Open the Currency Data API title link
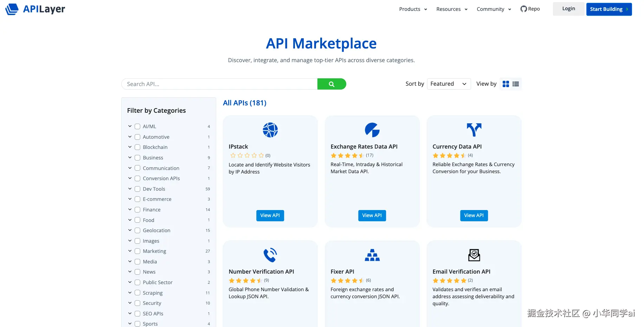This screenshot has width=644, height=327. pos(457,146)
